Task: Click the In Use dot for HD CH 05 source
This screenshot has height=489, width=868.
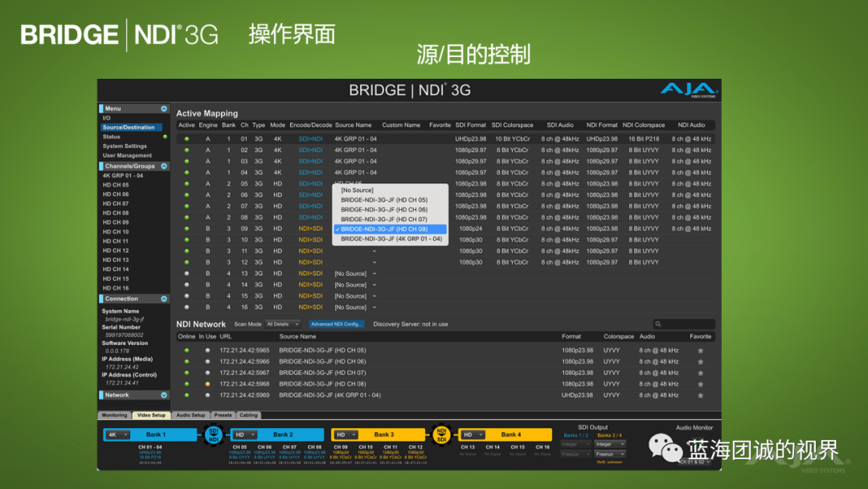Action: click(207, 351)
